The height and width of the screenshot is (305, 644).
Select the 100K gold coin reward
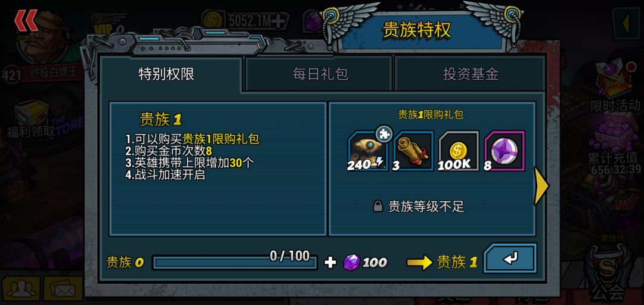pyautogui.click(x=458, y=151)
